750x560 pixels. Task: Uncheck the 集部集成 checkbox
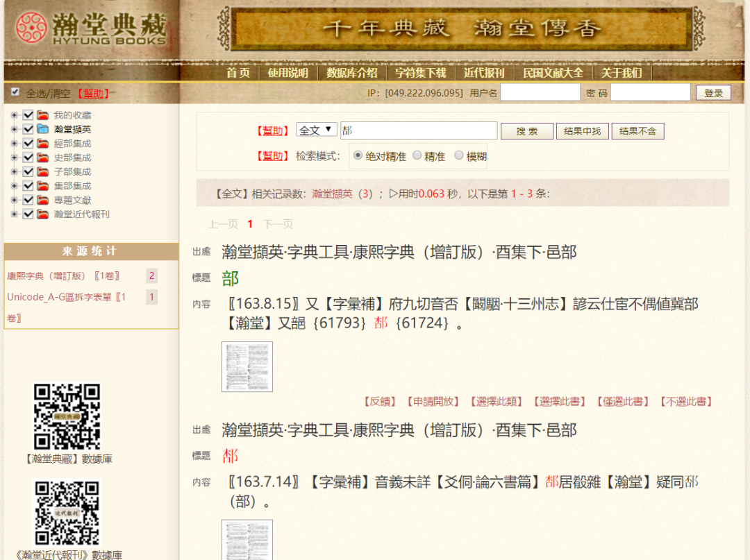(28, 185)
